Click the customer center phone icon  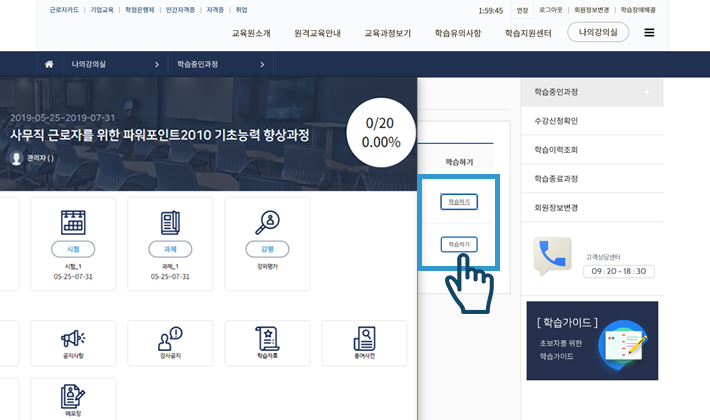click(x=552, y=256)
